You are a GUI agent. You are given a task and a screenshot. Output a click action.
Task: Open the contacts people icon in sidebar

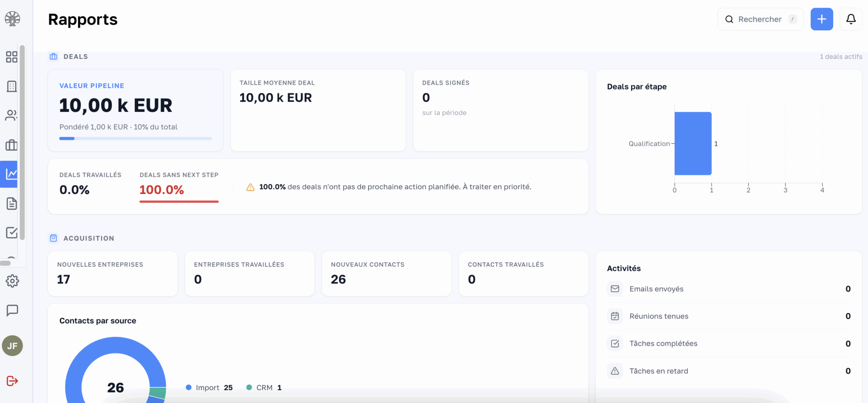11,115
